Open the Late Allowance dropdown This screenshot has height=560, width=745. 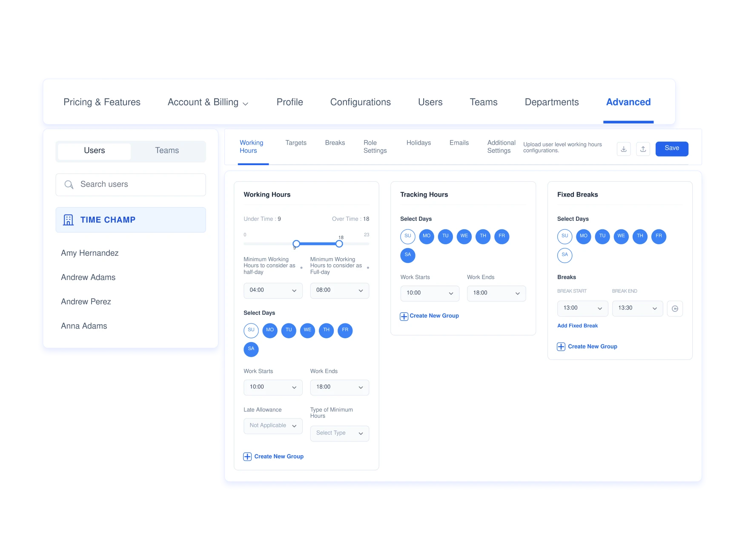273,426
